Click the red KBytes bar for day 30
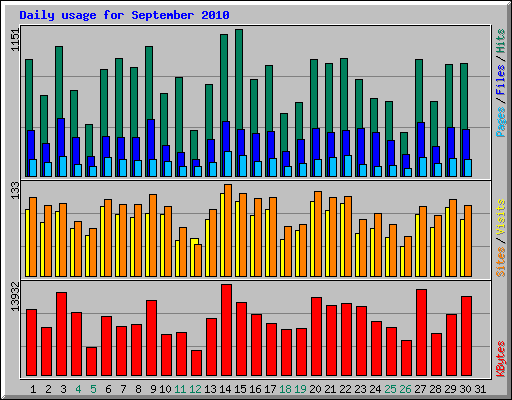Image resolution: width=512 pixels, height=400 pixels. pyautogui.click(x=466, y=336)
